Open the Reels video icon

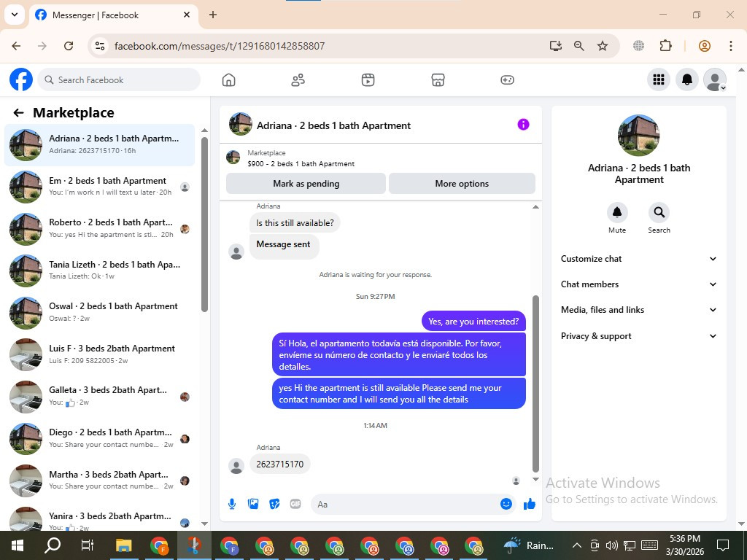pyautogui.click(x=368, y=80)
